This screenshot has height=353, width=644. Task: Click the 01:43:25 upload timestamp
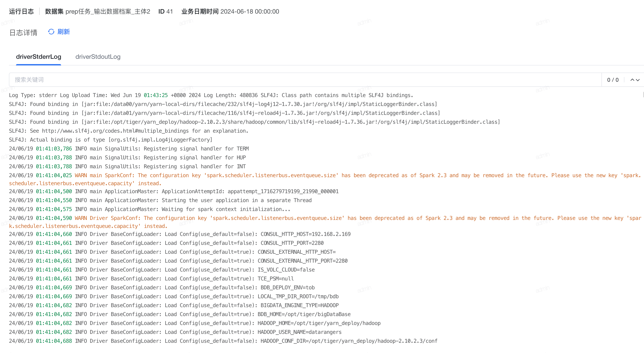click(x=156, y=95)
